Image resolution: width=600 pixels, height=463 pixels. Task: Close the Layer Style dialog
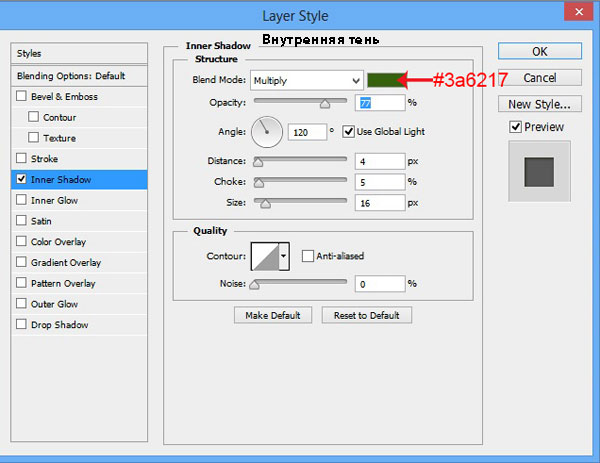(579, 12)
